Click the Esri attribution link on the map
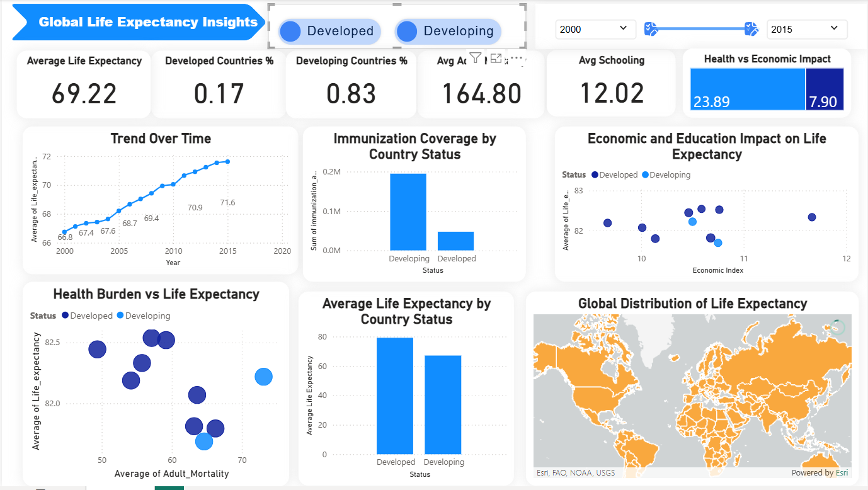This screenshot has height=490, width=868. (x=542, y=472)
